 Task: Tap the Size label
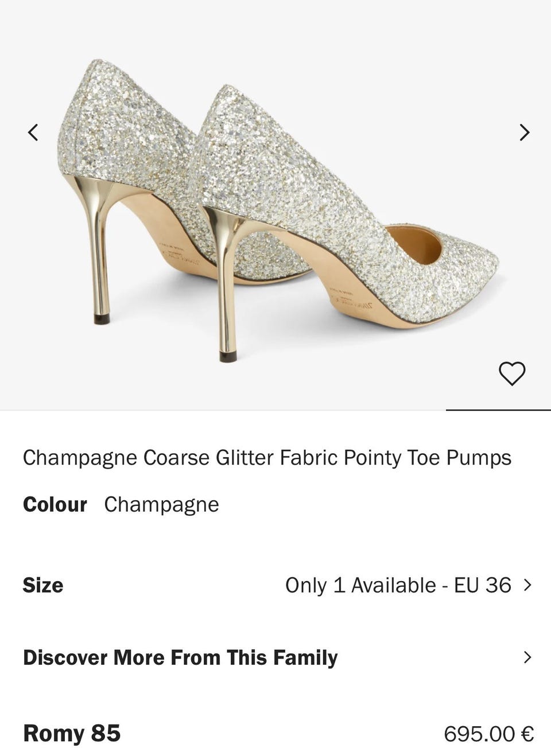43,585
